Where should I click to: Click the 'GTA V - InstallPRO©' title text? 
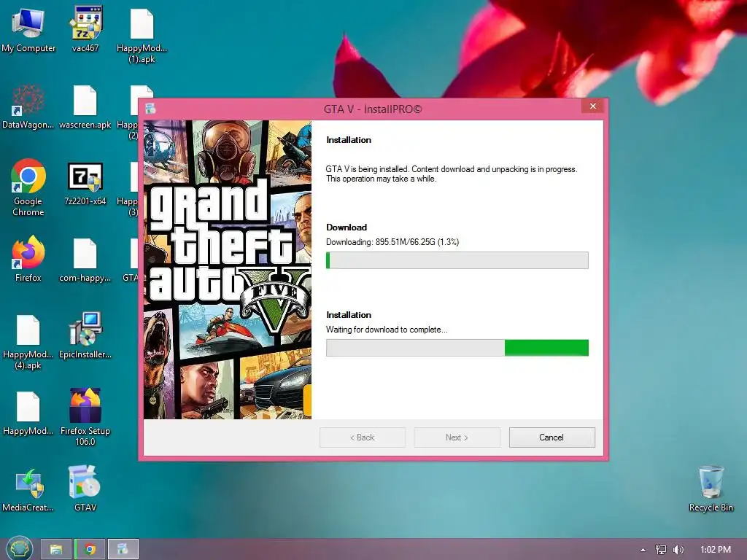pos(373,109)
